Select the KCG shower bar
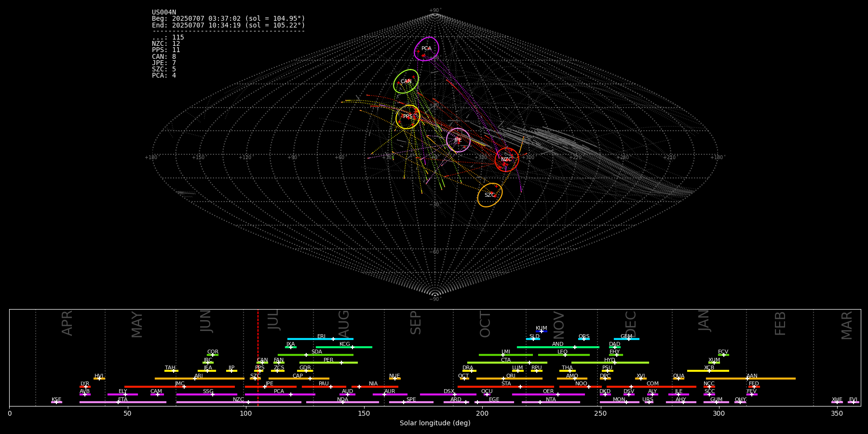868x434 pixels. click(344, 347)
